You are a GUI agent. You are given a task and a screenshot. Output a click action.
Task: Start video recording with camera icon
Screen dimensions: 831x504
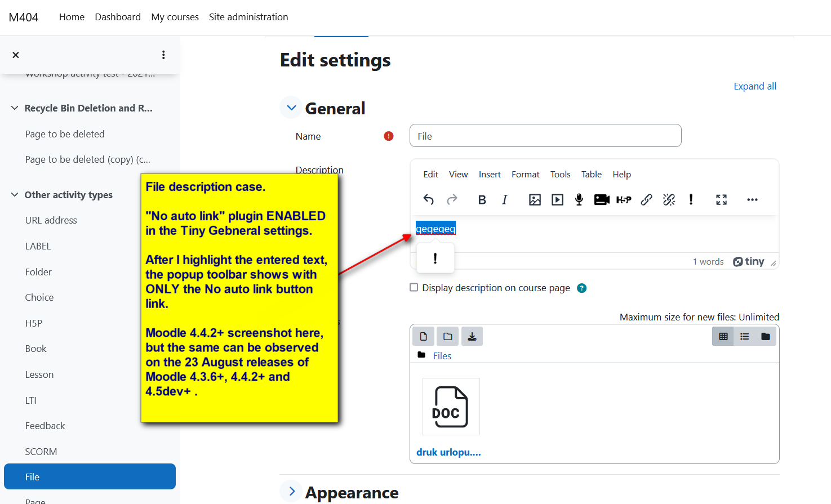point(602,199)
